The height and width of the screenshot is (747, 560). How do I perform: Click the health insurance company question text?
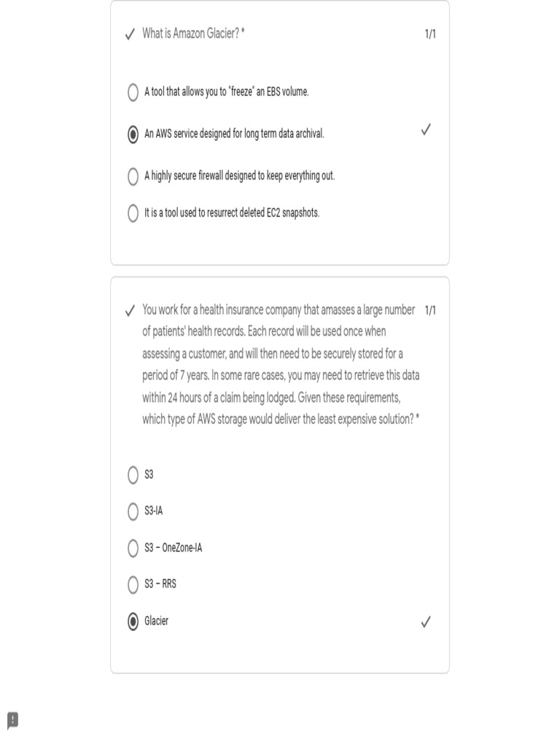(x=280, y=365)
